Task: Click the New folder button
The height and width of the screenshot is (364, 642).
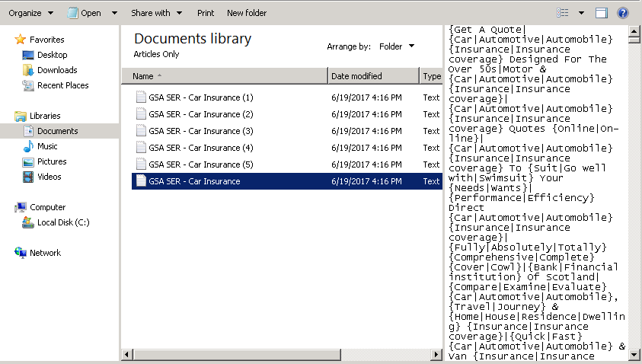Action: tap(247, 13)
